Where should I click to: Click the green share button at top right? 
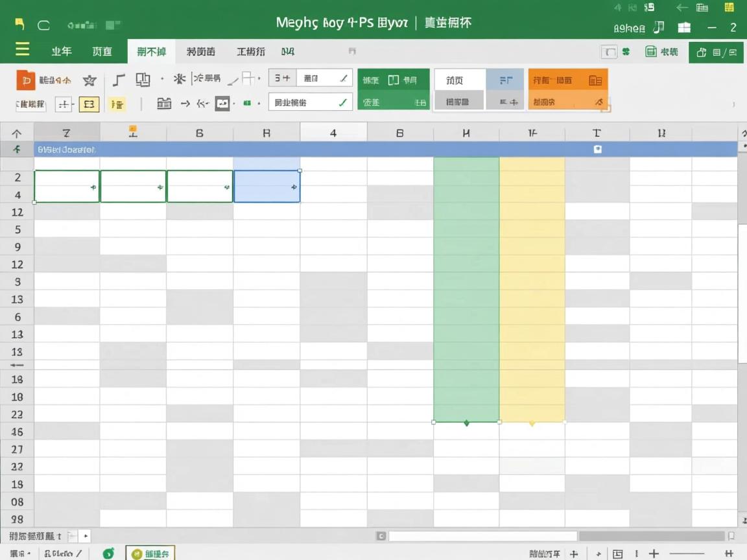pyautogui.click(x=716, y=52)
